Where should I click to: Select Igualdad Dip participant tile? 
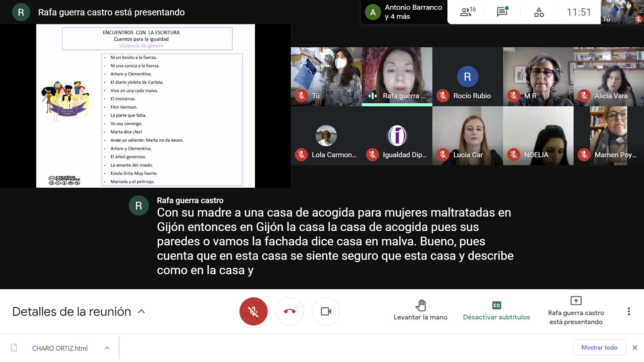(x=397, y=136)
